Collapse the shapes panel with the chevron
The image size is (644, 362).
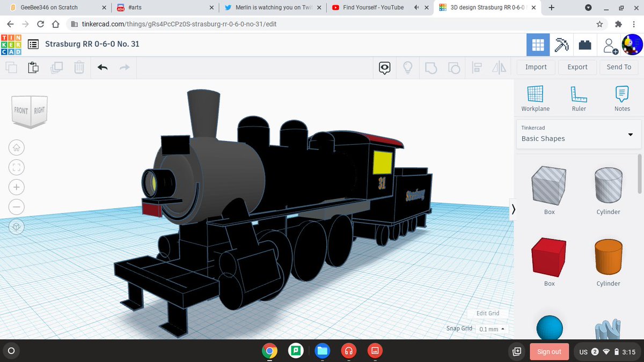tap(513, 210)
